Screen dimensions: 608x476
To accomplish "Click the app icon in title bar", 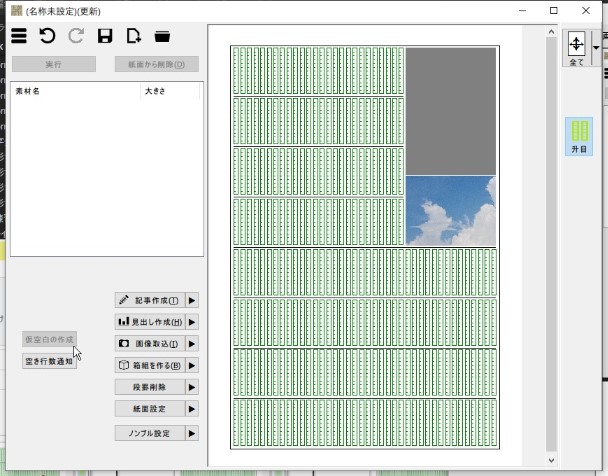I will (16, 10).
